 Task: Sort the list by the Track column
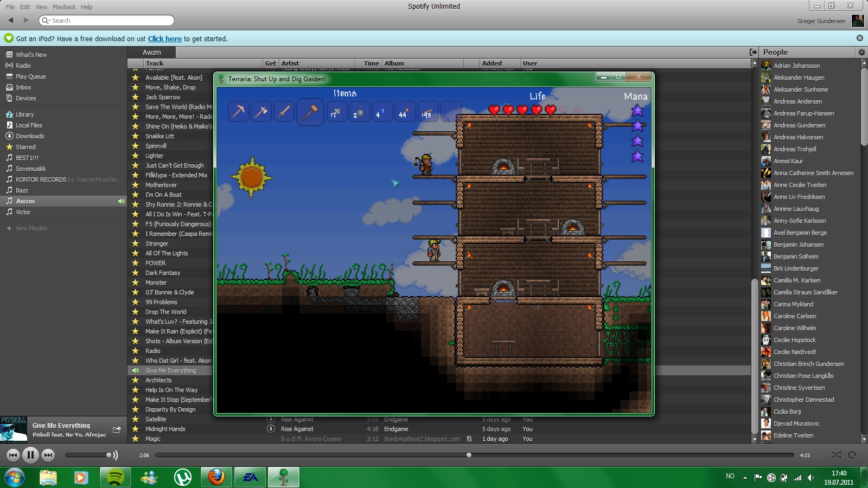pyautogui.click(x=203, y=63)
